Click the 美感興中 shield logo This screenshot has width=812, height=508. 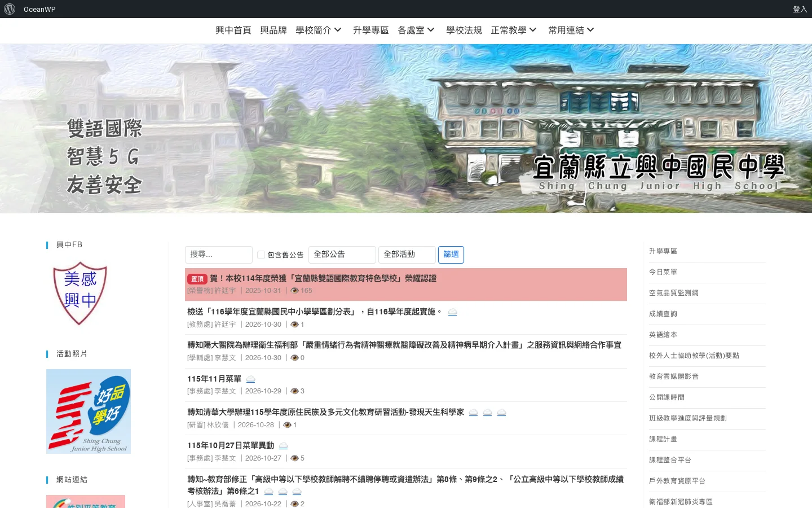point(80,293)
